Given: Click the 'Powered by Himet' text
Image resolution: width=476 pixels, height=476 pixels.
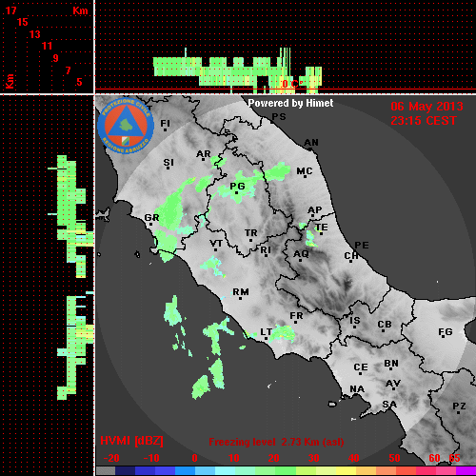Looking at the screenshot, I should pyautogui.click(x=290, y=103).
